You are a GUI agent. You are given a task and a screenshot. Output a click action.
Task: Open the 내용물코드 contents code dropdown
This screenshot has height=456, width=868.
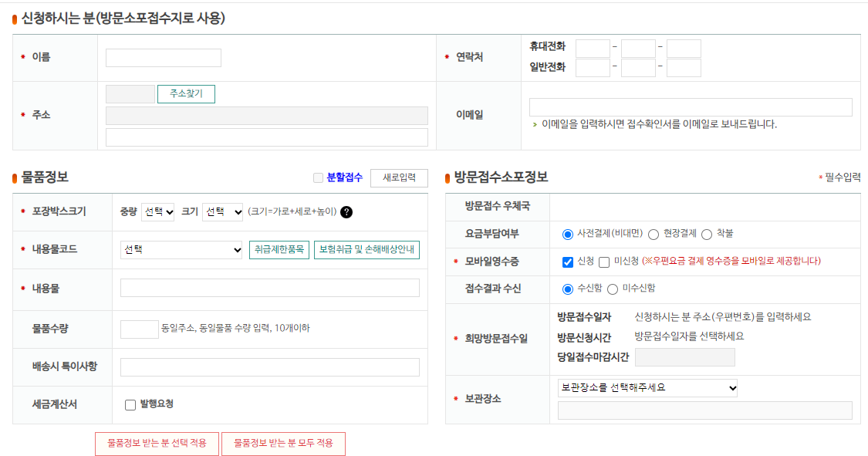pyautogui.click(x=181, y=248)
